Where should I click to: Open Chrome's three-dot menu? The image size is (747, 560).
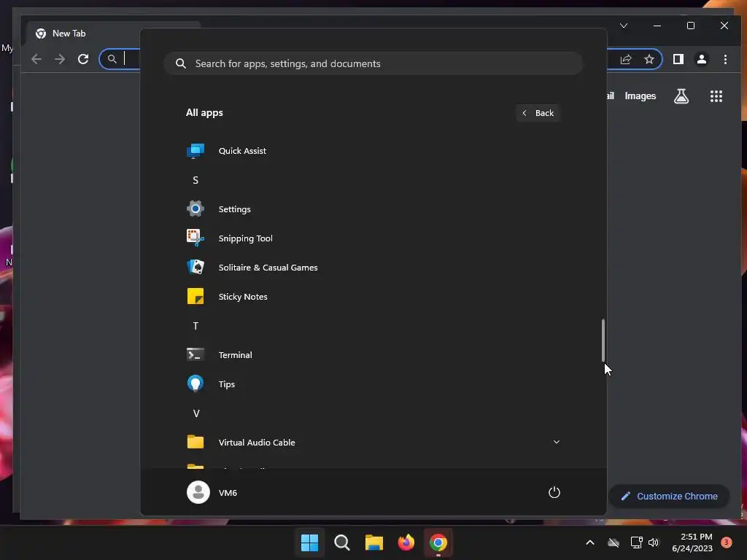(x=725, y=59)
